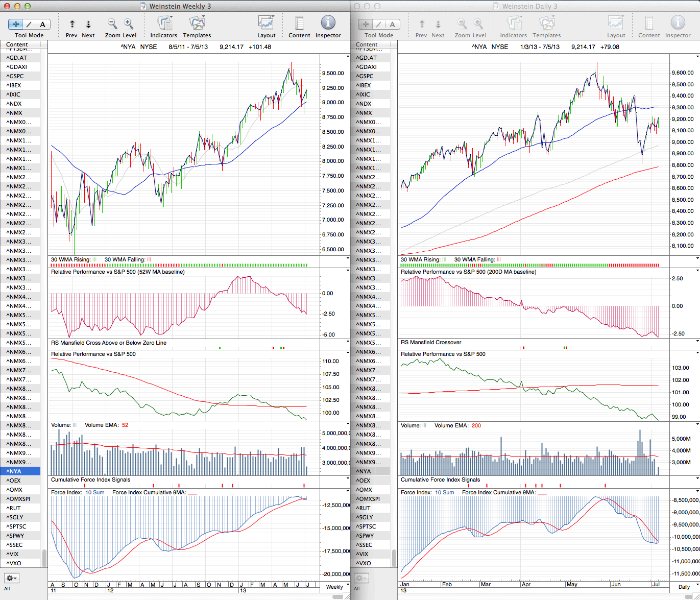Open Volume panel menu arrow in Weekly window
700x600 pixels.
[x=348, y=424]
